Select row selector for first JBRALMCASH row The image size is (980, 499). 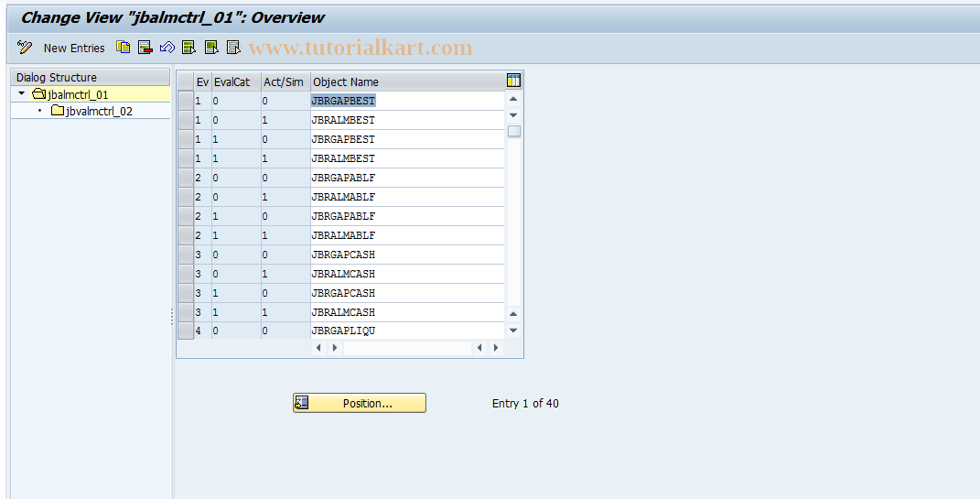point(186,274)
